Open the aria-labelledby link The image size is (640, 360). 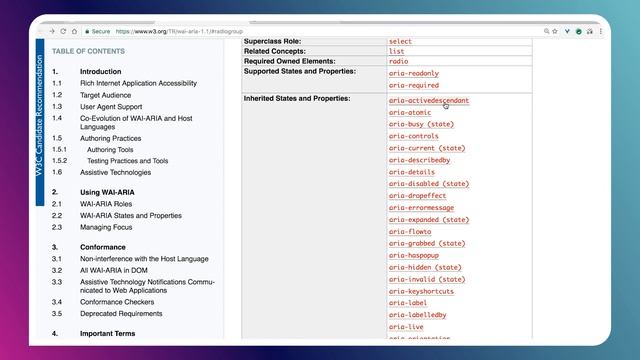click(x=417, y=315)
